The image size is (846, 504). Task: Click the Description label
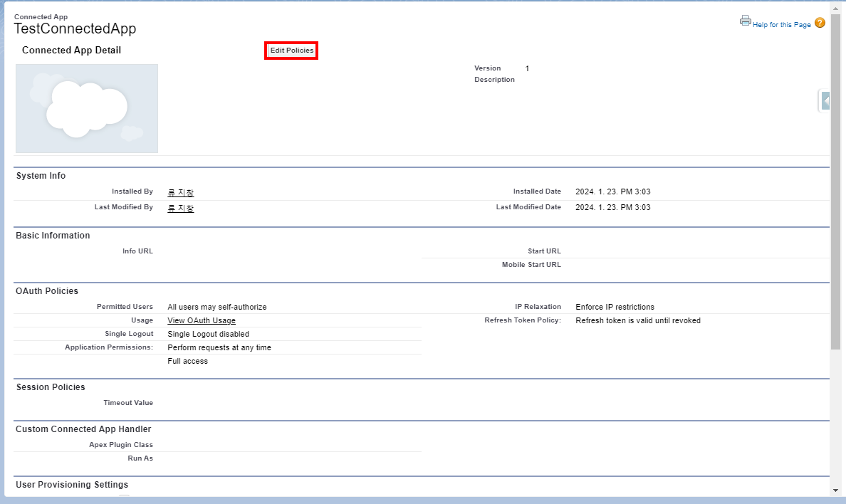tap(494, 79)
